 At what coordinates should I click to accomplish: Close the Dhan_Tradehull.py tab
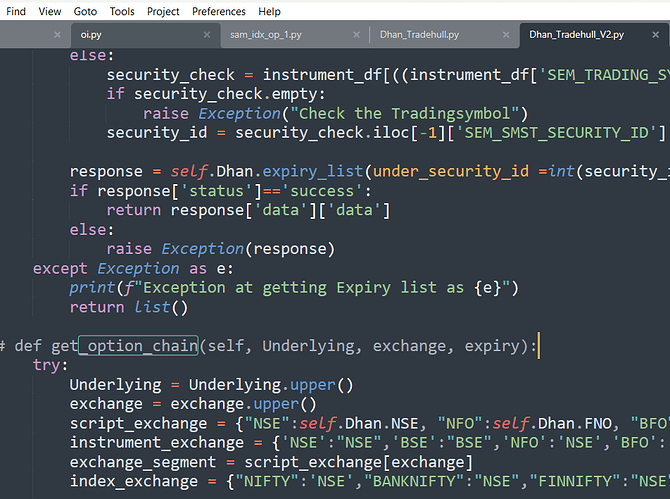506,35
